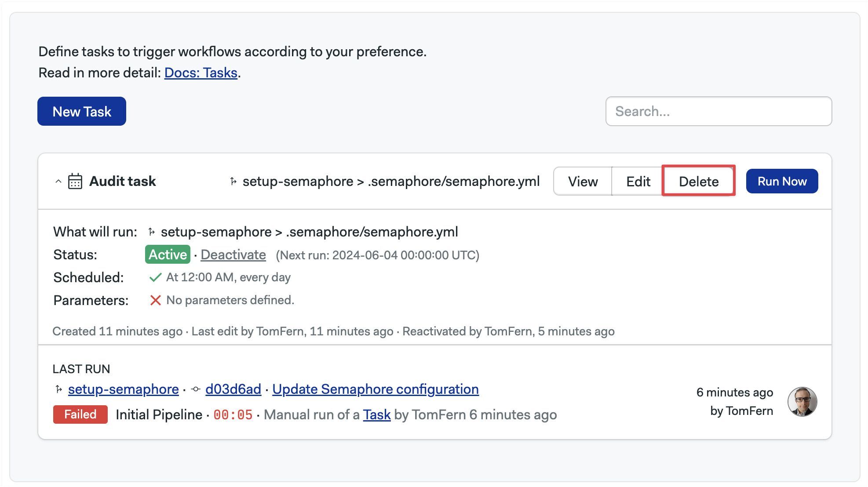This screenshot has width=868, height=487.
Task: Click the branch icon next to What will run
Action: click(x=152, y=232)
